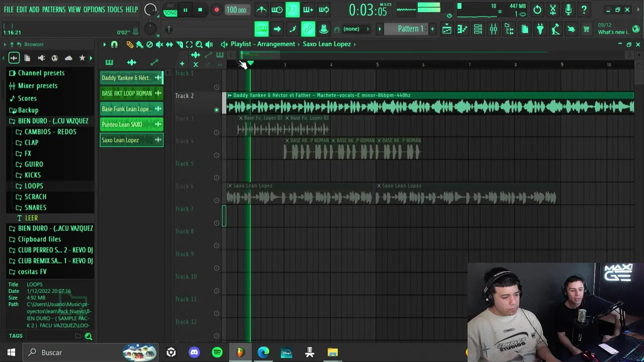Click the tempo field showing 100.000
The height and width of the screenshot is (362, 644).
tap(236, 10)
